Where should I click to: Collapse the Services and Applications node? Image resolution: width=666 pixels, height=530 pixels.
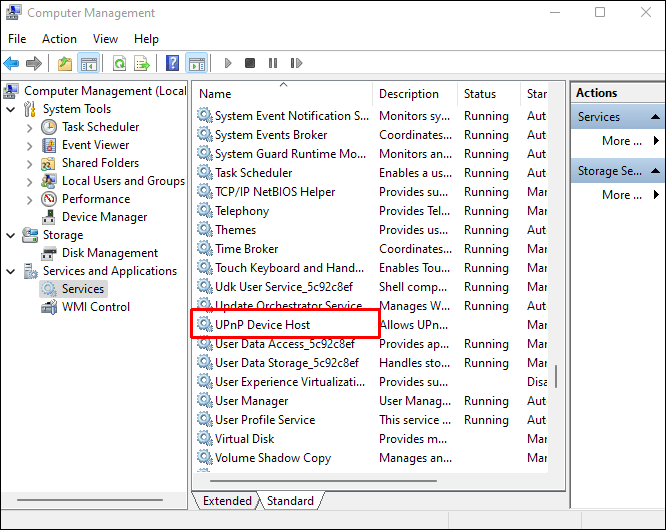coord(11,271)
